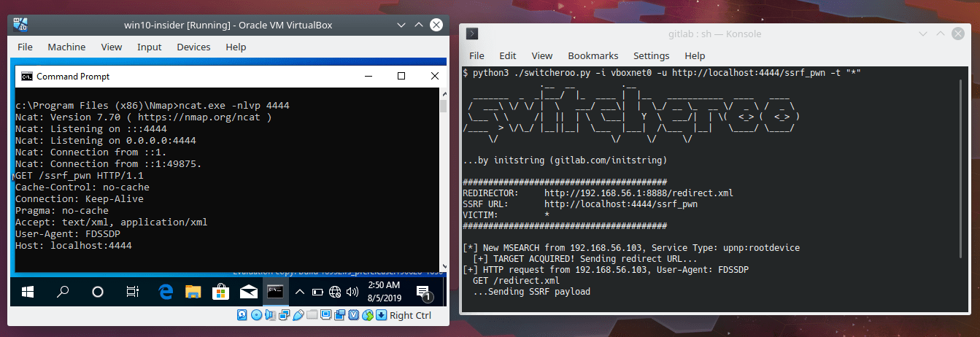Click VirtualBox display indicator
980x337 pixels.
click(x=326, y=315)
